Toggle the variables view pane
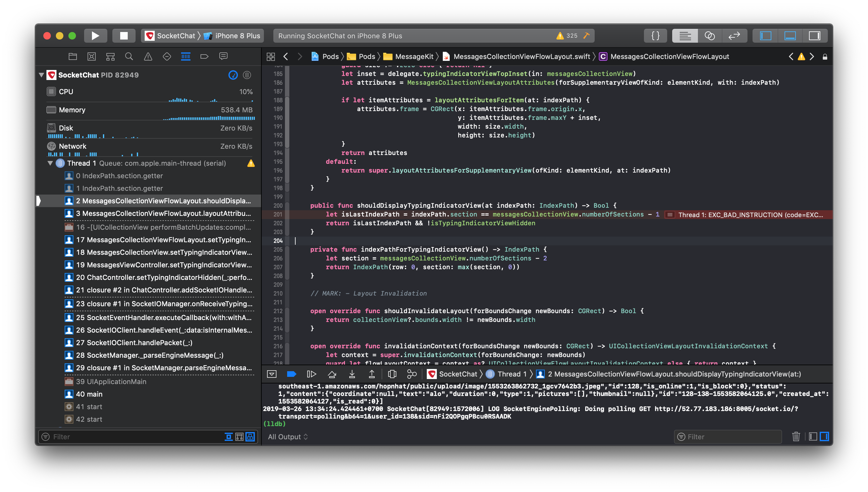The width and height of the screenshot is (868, 492). tap(813, 436)
